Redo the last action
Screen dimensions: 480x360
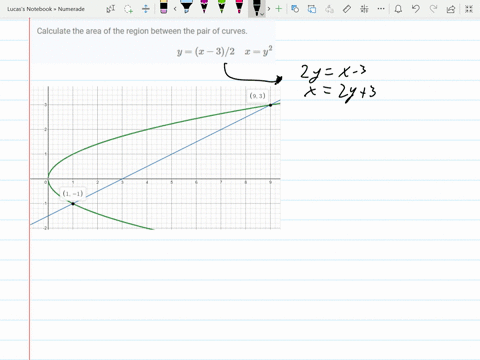(433, 9)
